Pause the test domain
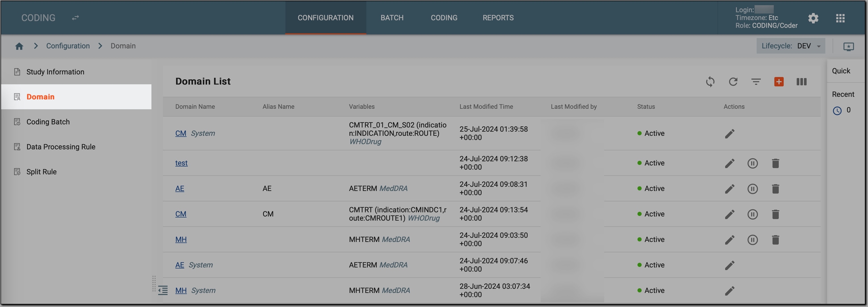868x307 pixels. coord(752,163)
